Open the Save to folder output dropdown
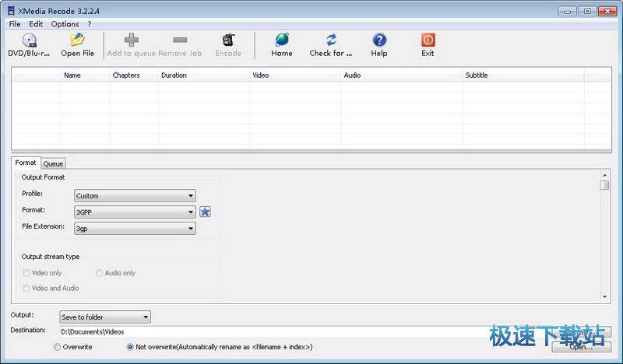 pyautogui.click(x=105, y=317)
